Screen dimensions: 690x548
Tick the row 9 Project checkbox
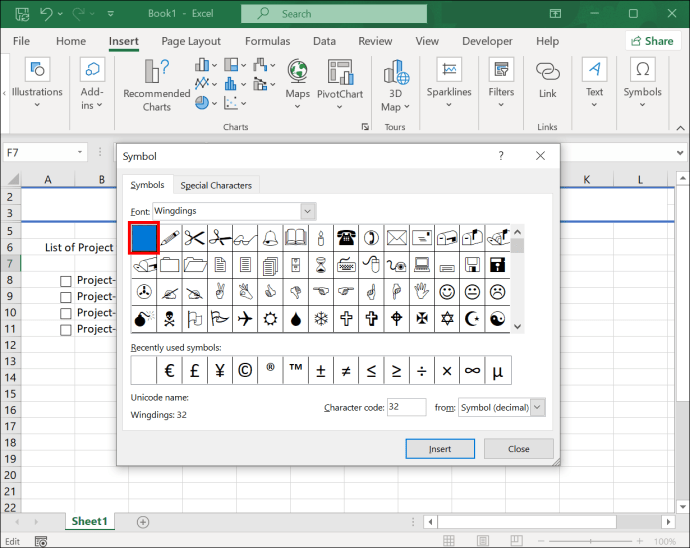point(66,298)
